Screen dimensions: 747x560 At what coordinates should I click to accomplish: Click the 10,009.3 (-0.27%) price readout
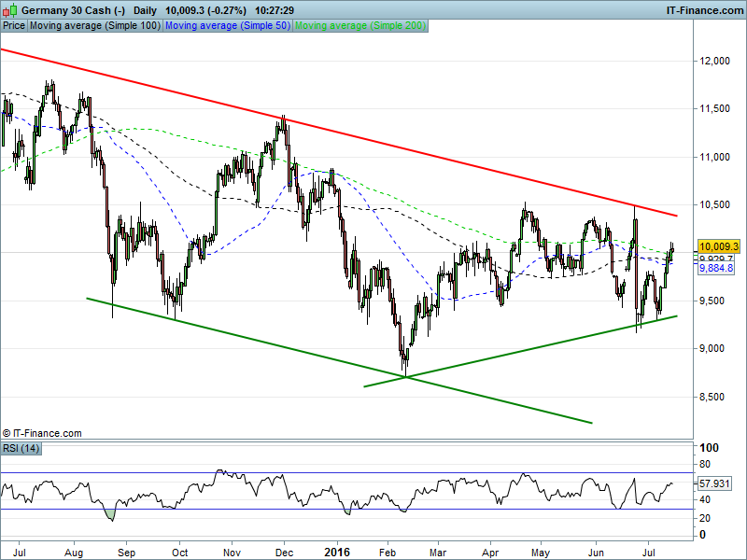coord(205,10)
